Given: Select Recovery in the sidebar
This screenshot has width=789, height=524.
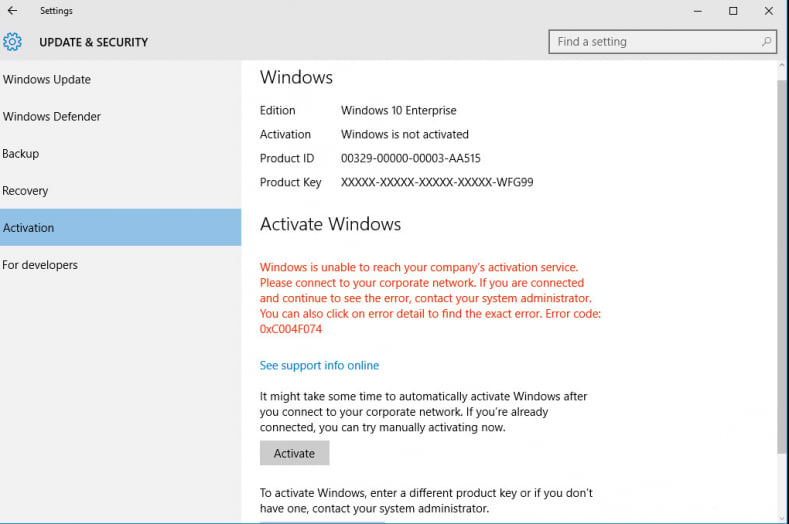Looking at the screenshot, I should [x=120, y=191].
